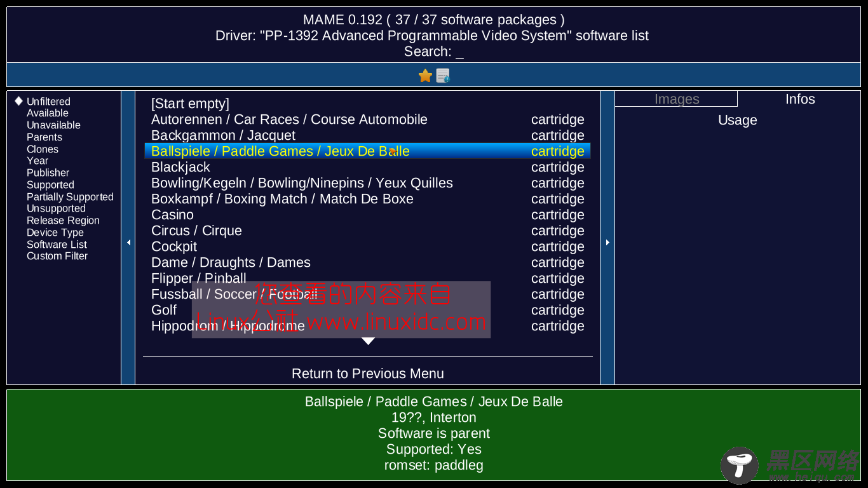Select Dame / Draughts / Dames entry

point(368,262)
